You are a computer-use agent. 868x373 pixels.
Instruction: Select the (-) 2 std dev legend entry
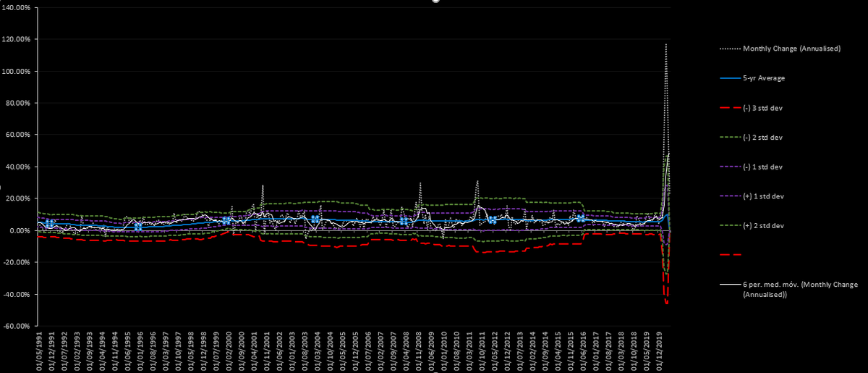(x=752, y=137)
